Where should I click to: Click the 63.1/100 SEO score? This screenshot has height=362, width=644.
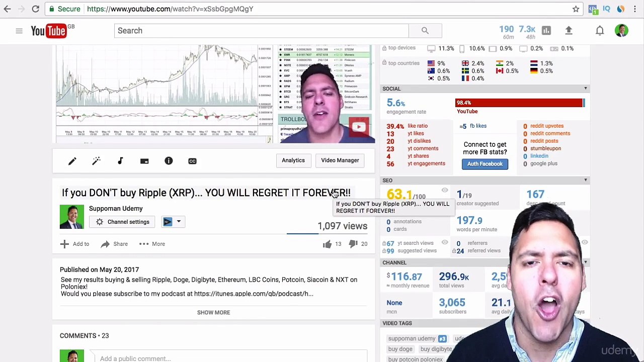pos(406,194)
